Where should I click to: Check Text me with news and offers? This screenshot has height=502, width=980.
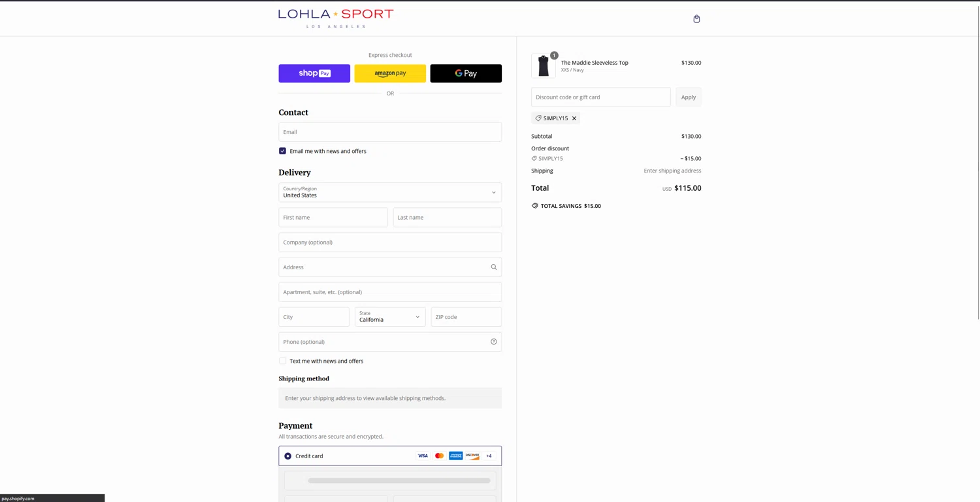pyautogui.click(x=283, y=361)
